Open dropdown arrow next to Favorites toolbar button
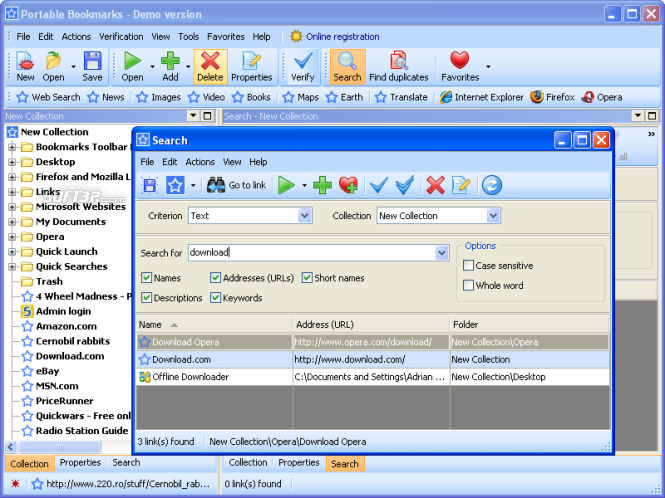665x498 pixels. pyautogui.click(x=488, y=67)
